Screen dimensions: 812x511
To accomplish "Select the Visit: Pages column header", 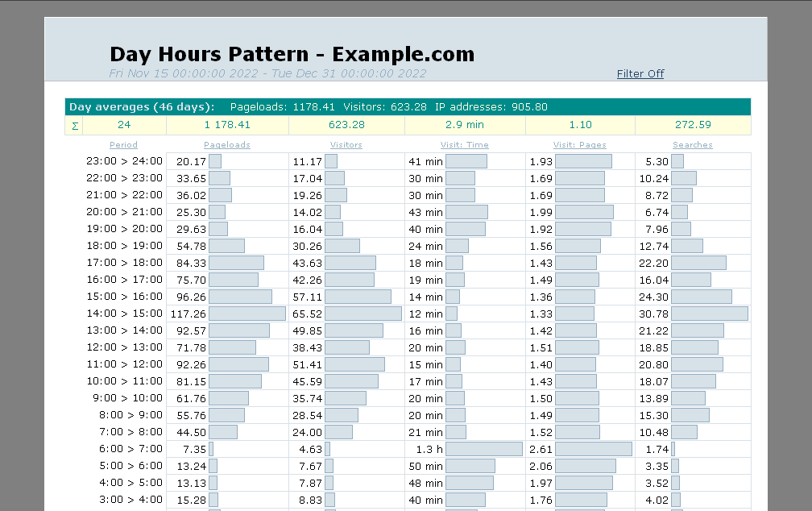I will [x=579, y=145].
